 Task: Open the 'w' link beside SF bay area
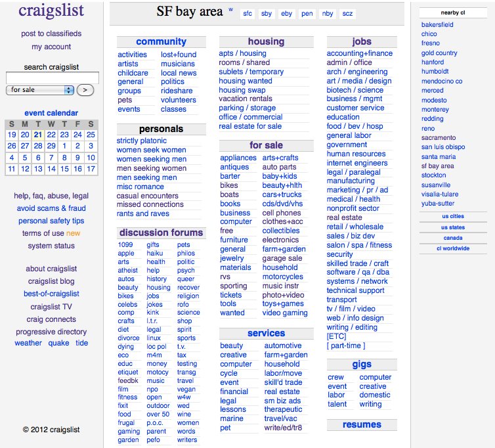(x=231, y=9)
